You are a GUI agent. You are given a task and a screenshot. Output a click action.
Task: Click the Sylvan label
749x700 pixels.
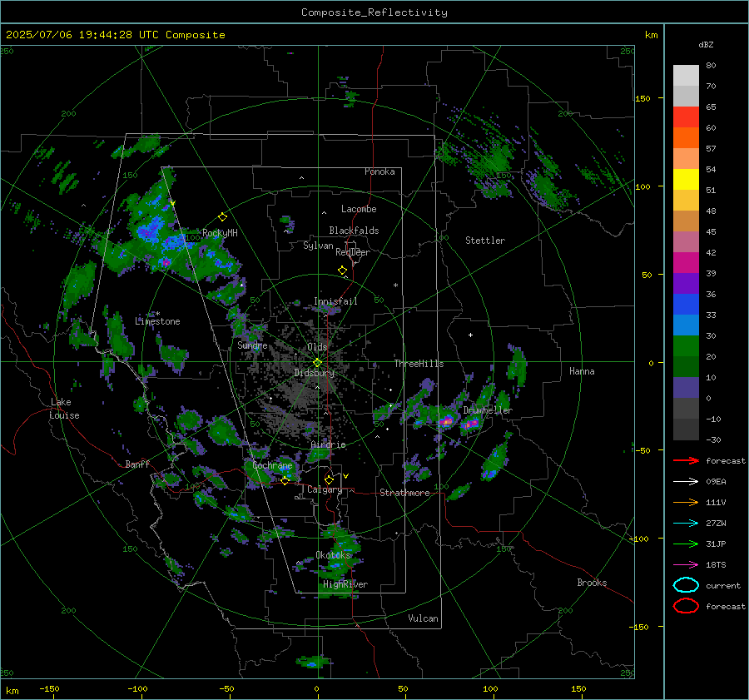pos(318,246)
